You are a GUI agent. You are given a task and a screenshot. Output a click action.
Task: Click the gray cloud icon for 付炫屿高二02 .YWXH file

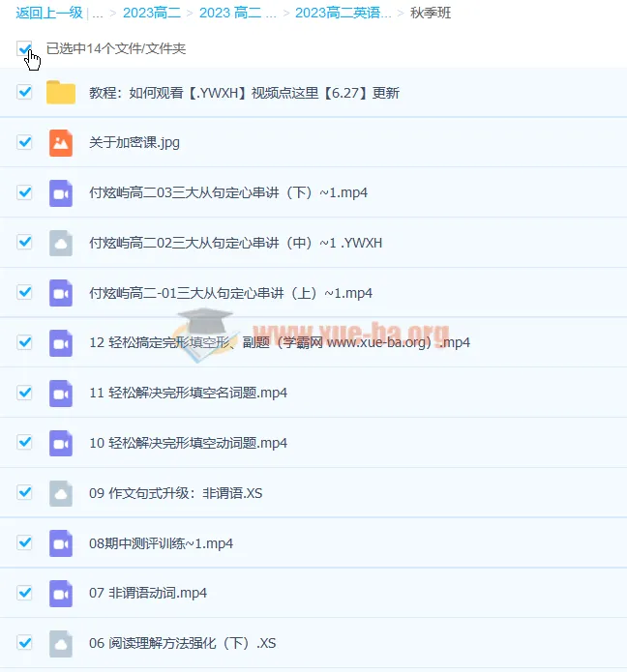61,243
